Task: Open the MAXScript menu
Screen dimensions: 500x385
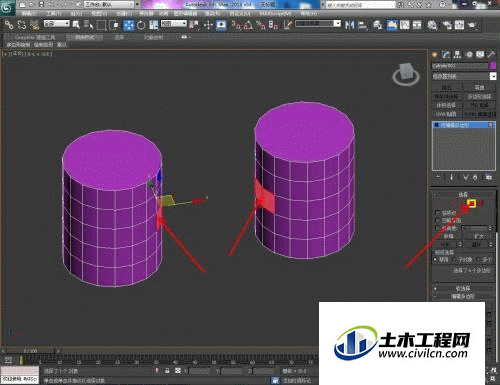Action: point(274,14)
